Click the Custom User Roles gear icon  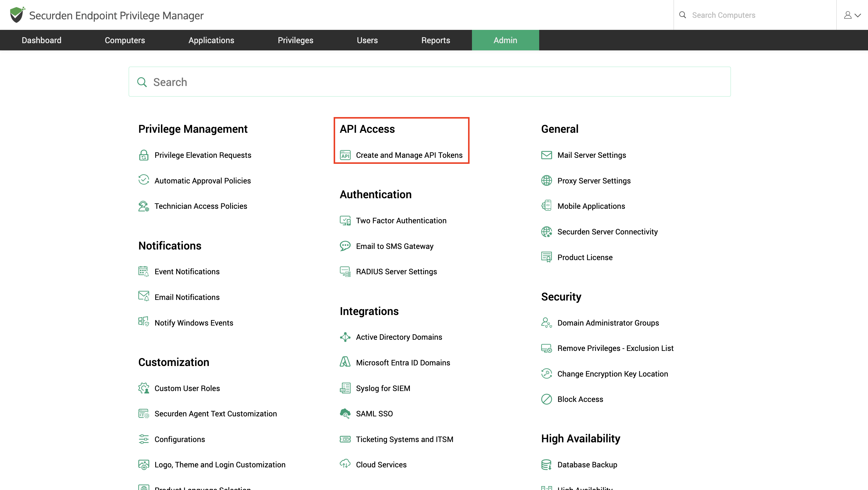point(143,388)
